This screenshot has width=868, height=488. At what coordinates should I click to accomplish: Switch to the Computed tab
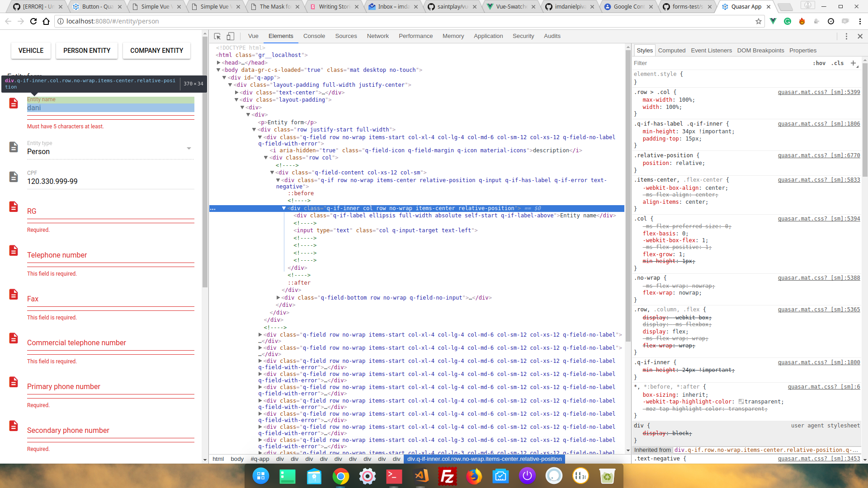point(672,50)
